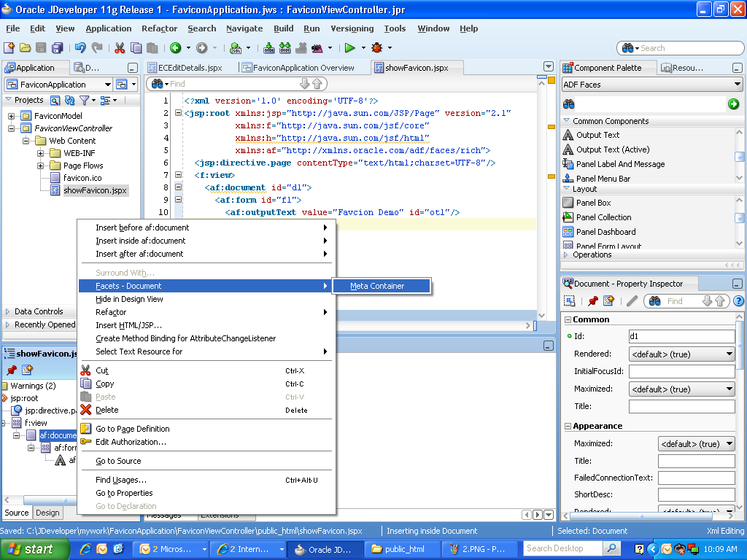Start the debugger using the bug icon

(378, 47)
